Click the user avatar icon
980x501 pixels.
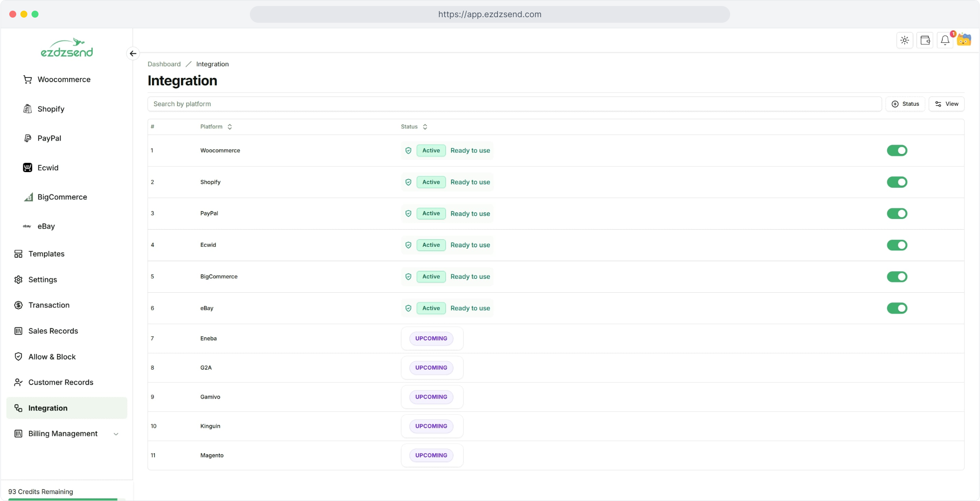click(964, 40)
